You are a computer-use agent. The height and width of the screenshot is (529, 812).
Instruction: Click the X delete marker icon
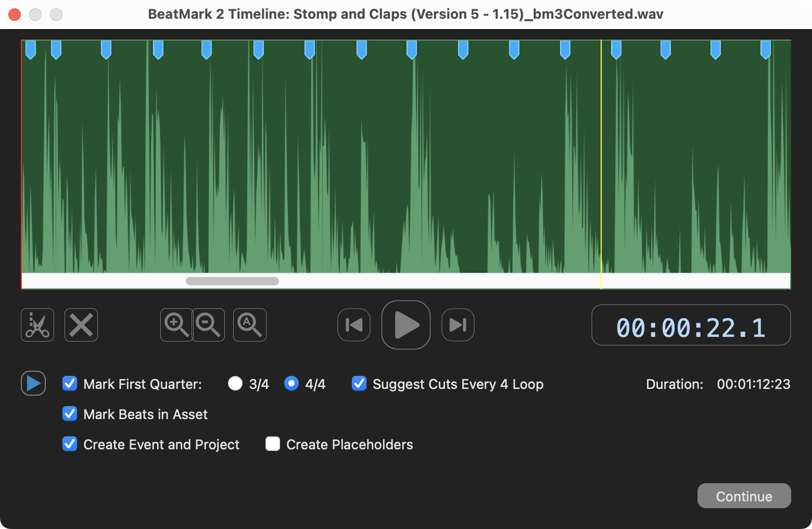pyautogui.click(x=81, y=325)
